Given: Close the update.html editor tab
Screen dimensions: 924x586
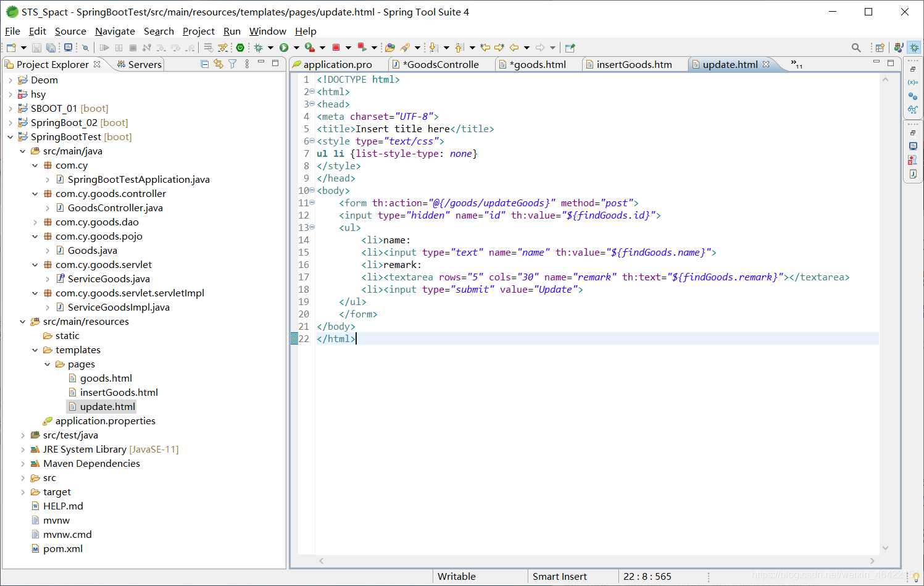Looking at the screenshot, I should [766, 64].
